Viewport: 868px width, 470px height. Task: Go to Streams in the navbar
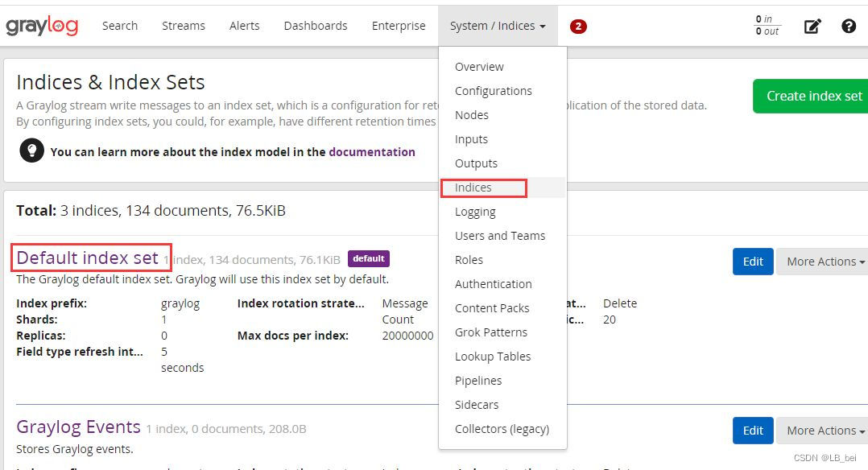click(184, 26)
